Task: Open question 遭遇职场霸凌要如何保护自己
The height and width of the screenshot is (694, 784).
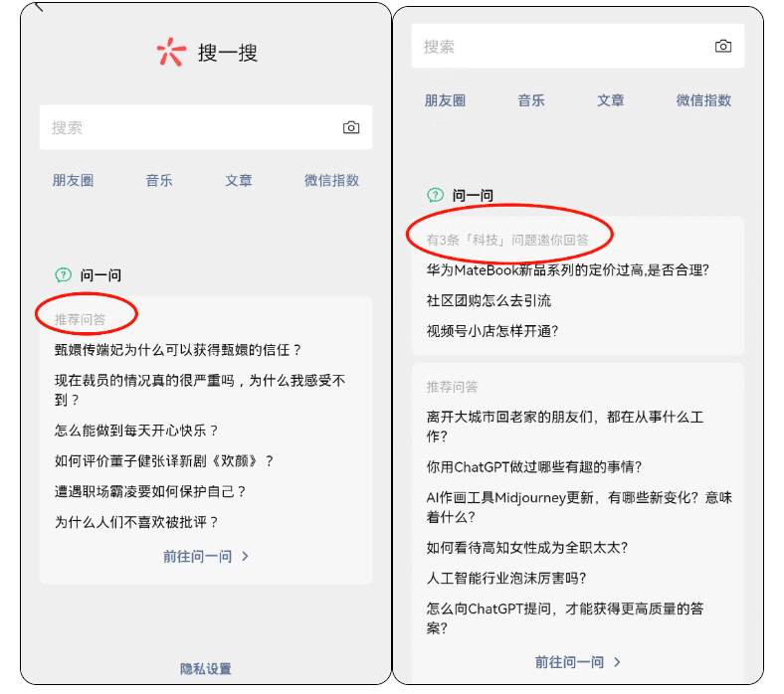Action: [x=150, y=491]
